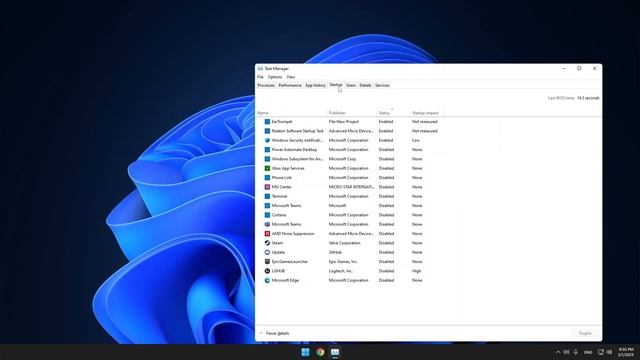Select the 'LGHUB' name text
Viewport: 640px width, 360px height.
(278, 271)
